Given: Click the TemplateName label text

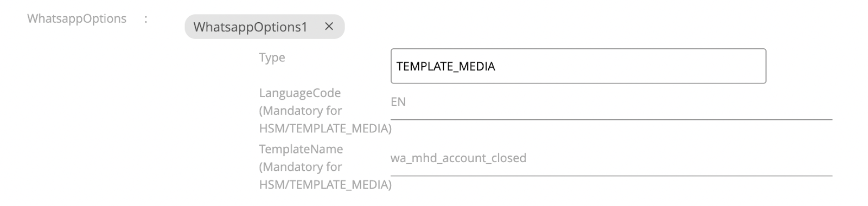Looking at the screenshot, I should (301, 149).
